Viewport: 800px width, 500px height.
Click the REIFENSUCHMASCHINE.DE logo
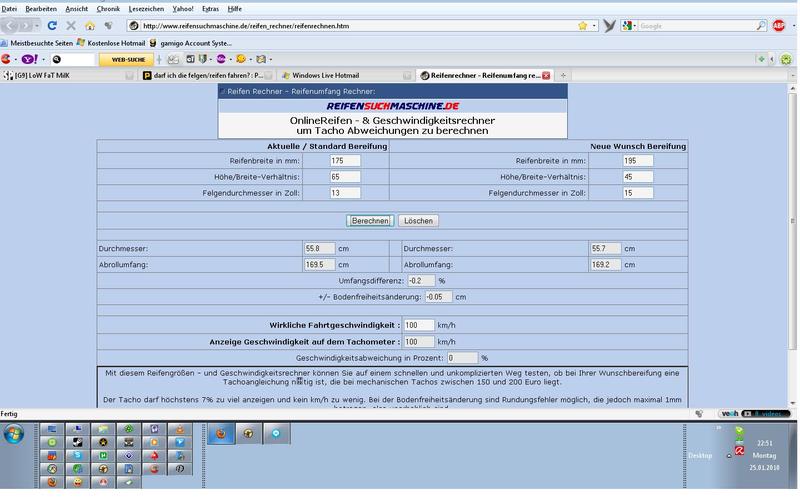click(392, 106)
